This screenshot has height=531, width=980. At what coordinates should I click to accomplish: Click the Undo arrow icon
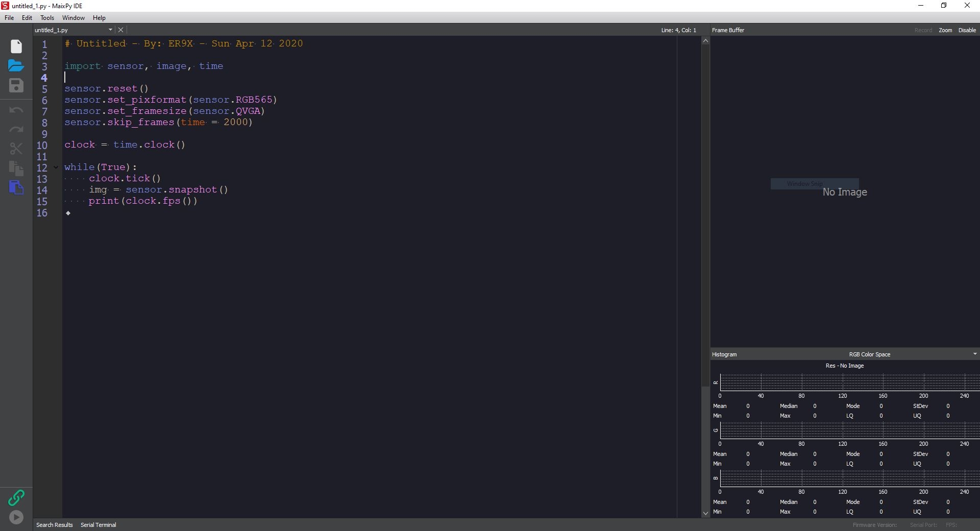(16, 110)
